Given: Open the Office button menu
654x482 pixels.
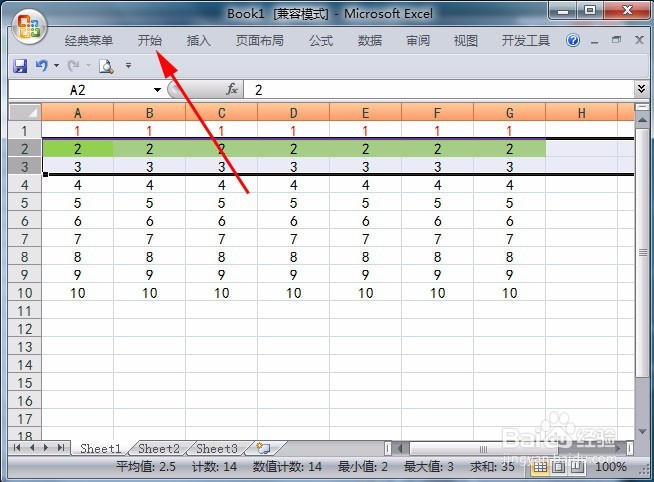Looking at the screenshot, I should point(29,27).
